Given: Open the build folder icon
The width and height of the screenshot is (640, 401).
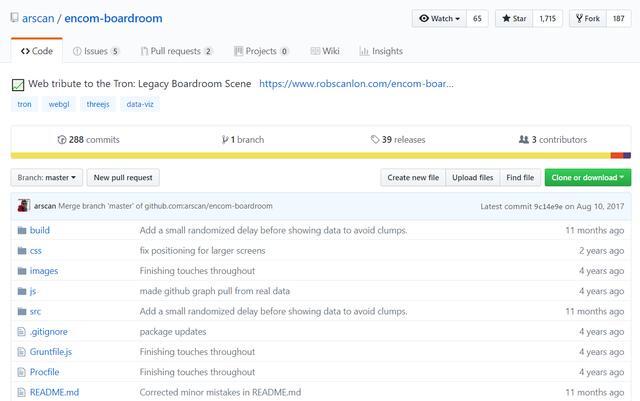Looking at the screenshot, I should click(22, 230).
